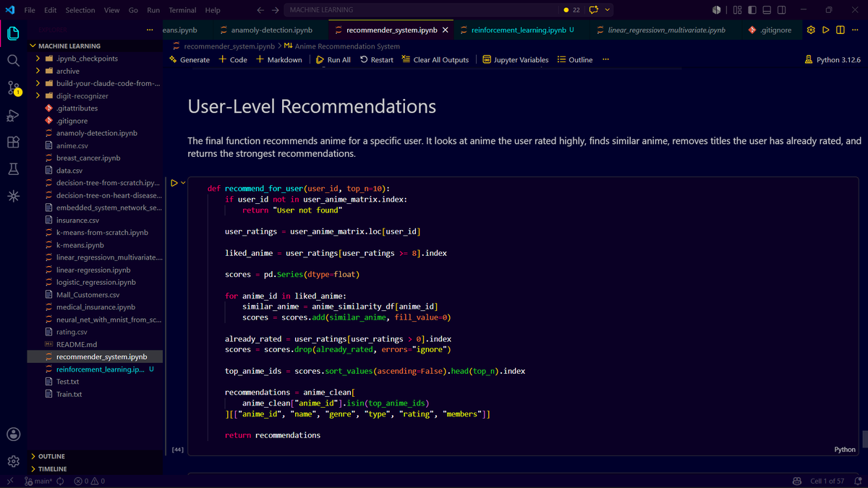Go forward with the navigation arrow
The width and height of the screenshot is (868, 488).
pos(276,10)
